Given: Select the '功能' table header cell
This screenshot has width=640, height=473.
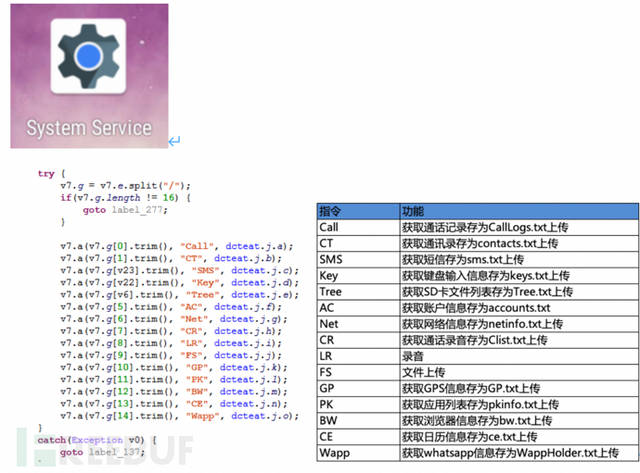Looking at the screenshot, I should [x=519, y=211].
